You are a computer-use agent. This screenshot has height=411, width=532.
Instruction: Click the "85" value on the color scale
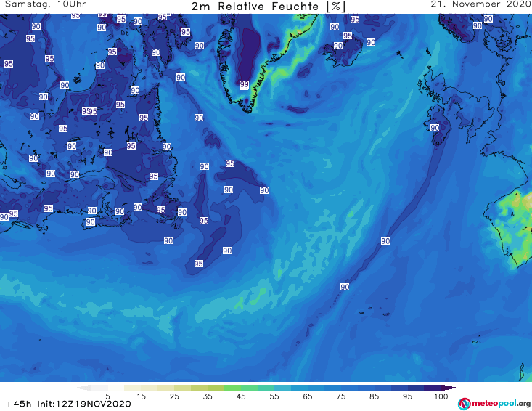tap(375, 396)
